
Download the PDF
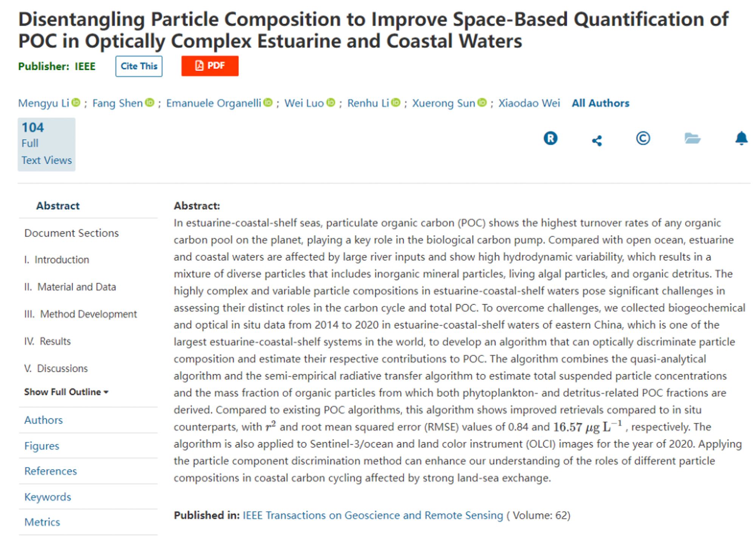[210, 66]
